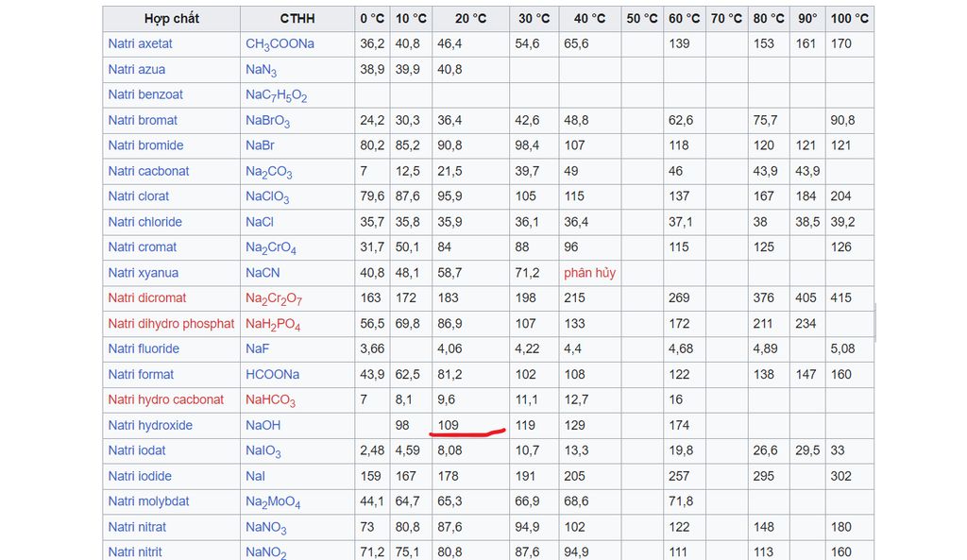Click the '50 °C' column header
Viewport: 967px width, 560px height.
(x=642, y=19)
